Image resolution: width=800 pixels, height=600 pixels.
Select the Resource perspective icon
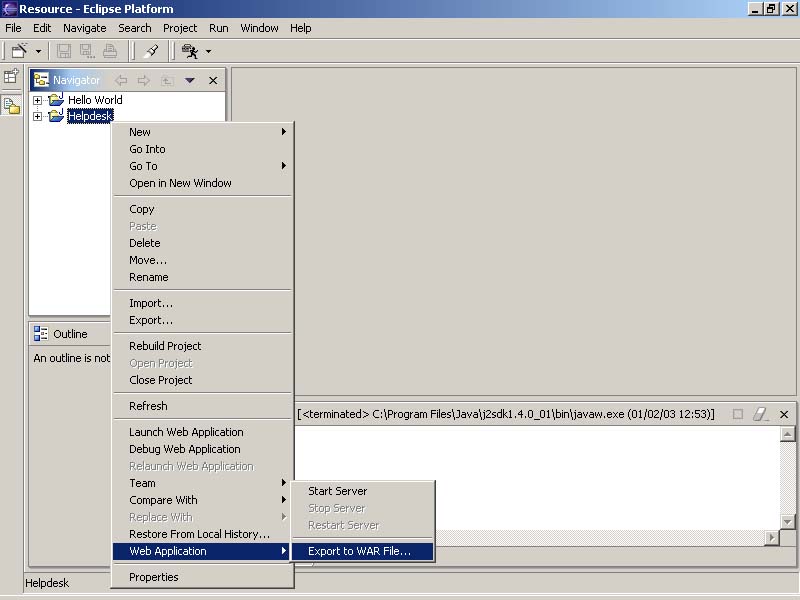[11, 106]
